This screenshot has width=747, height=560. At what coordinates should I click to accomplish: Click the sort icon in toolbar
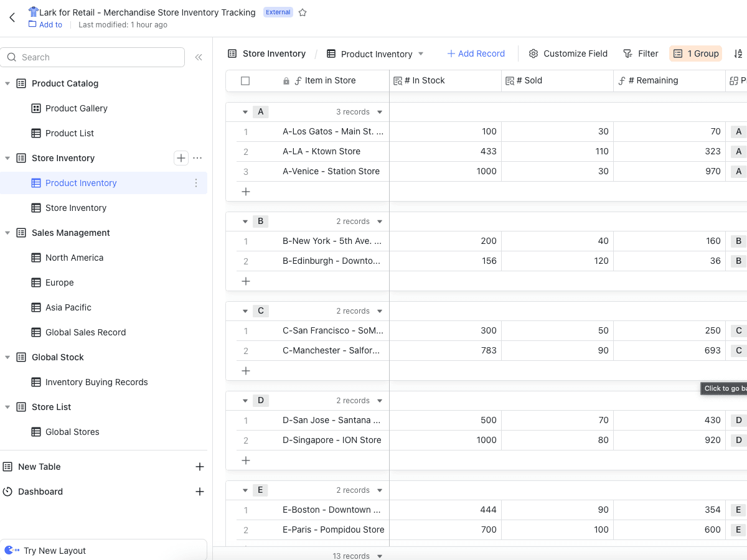[x=738, y=54]
